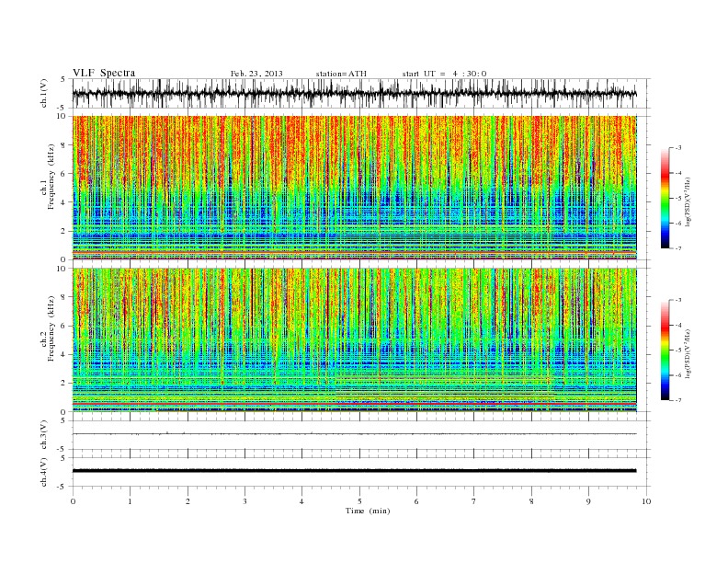728x563 pixels.
Task: Click the "-3" tick on lower colorbar
Action: (x=678, y=300)
